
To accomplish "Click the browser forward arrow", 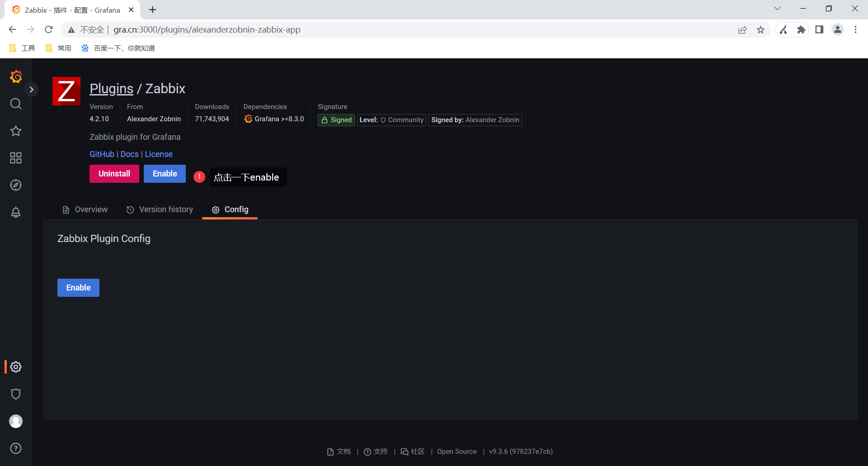I will click(30, 29).
